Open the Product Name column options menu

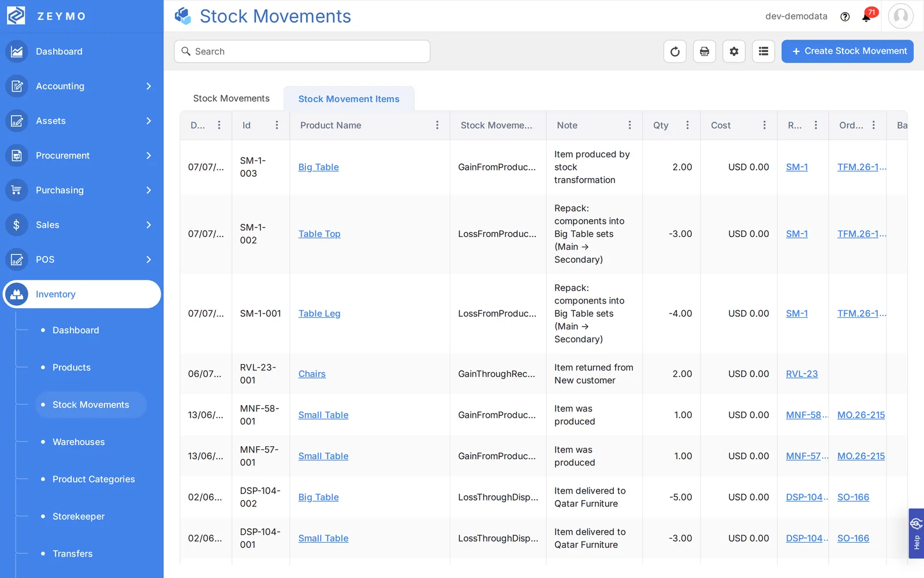click(437, 125)
